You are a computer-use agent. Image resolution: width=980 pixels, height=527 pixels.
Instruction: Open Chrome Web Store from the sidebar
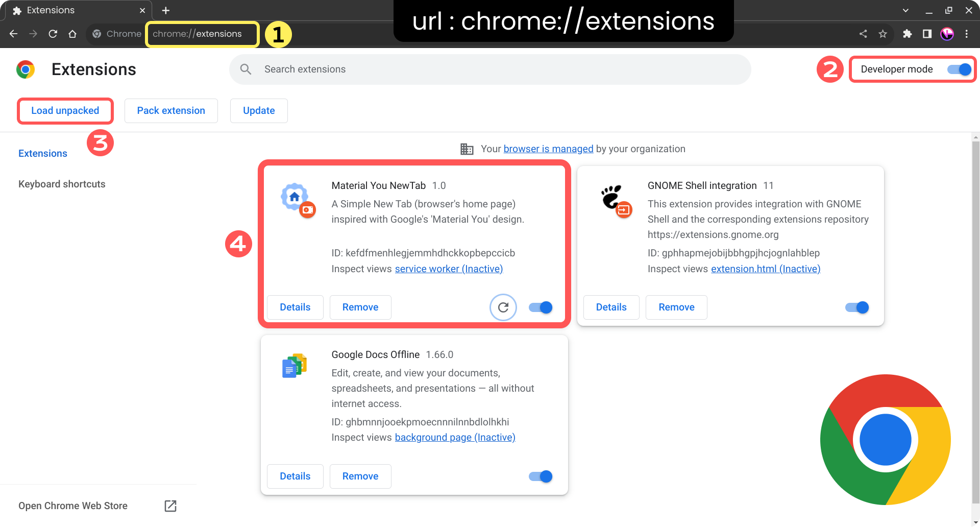(x=97, y=506)
